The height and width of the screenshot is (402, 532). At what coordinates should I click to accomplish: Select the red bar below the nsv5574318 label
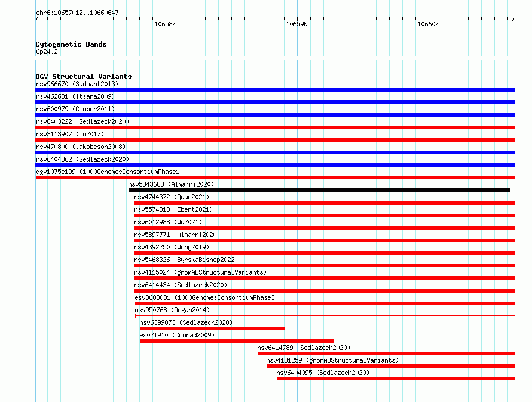tap(325, 215)
